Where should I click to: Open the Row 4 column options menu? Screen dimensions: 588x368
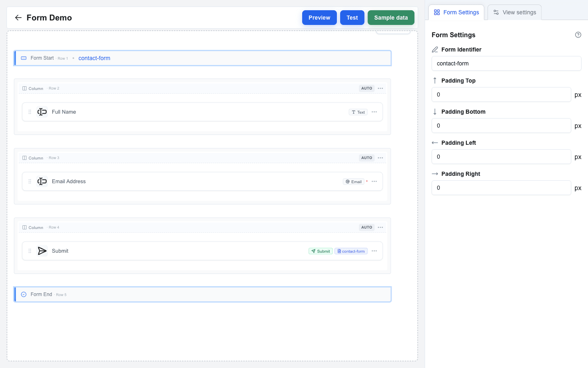(x=380, y=227)
